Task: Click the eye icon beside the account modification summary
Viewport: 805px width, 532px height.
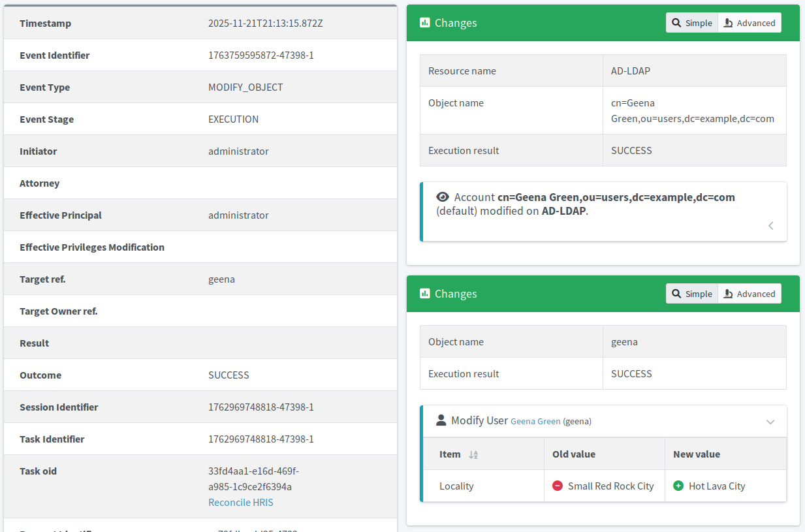Action: [443, 196]
